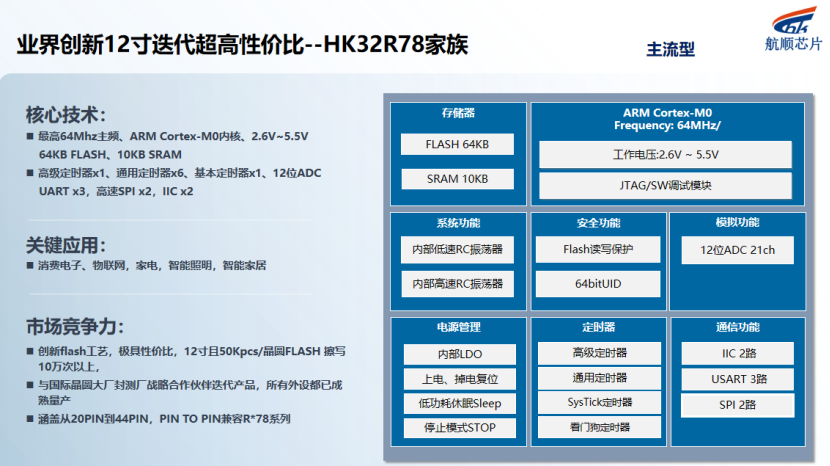Click the JTAG/SW调试模块 box
This screenshot has height=466, width=830.
click(666, 186)
